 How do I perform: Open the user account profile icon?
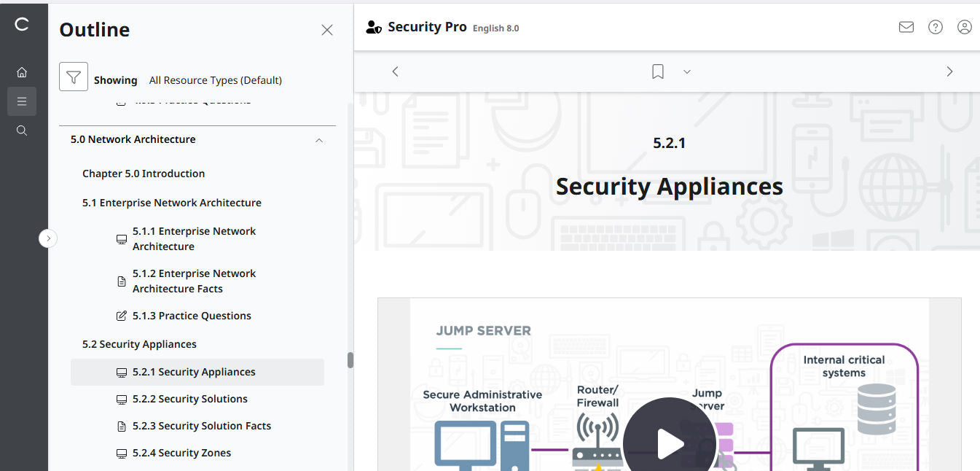965,26
